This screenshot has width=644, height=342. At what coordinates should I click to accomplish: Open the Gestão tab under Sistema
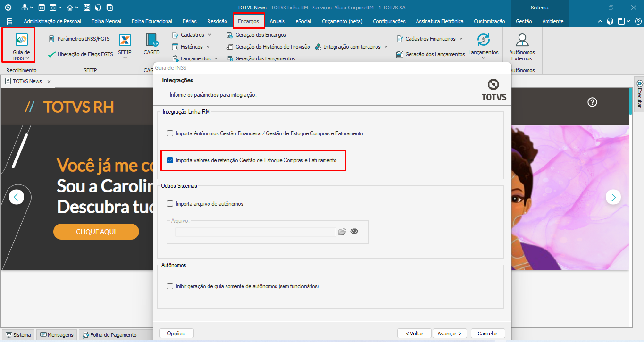[524, 21]
